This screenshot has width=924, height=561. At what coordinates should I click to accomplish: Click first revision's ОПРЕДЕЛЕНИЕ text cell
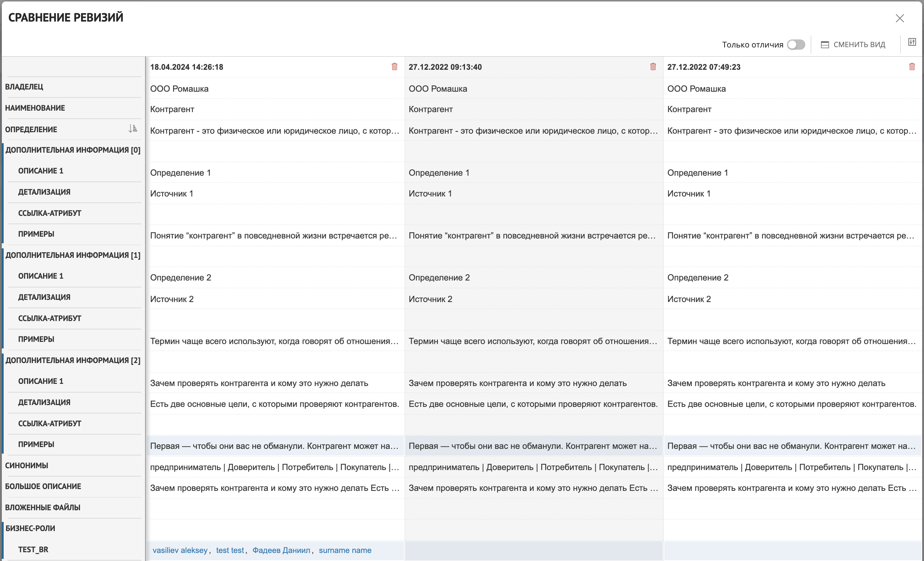click(x=275, y=131)
